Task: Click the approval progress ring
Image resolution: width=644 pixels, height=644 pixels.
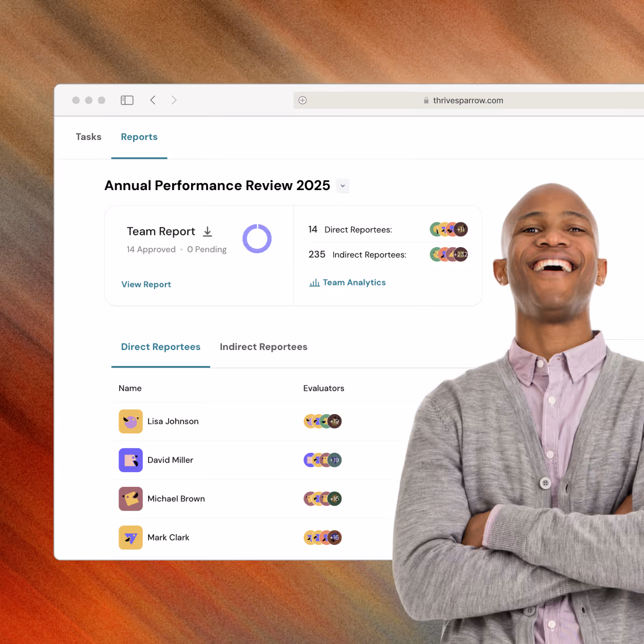Action: [x=257, y=239]
